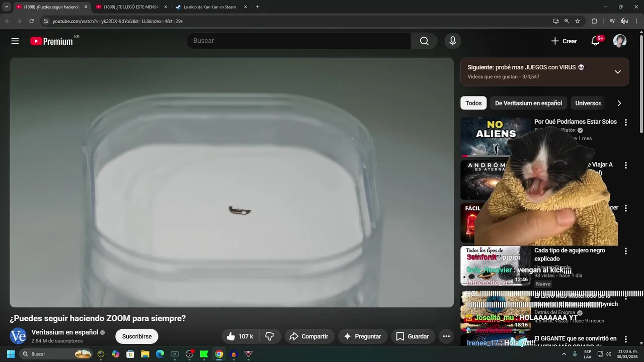Image resolution: width=644 pixels, height=362 pixels.
Task: Reload the page in Chrome
Action: click(x=31, y=21)
